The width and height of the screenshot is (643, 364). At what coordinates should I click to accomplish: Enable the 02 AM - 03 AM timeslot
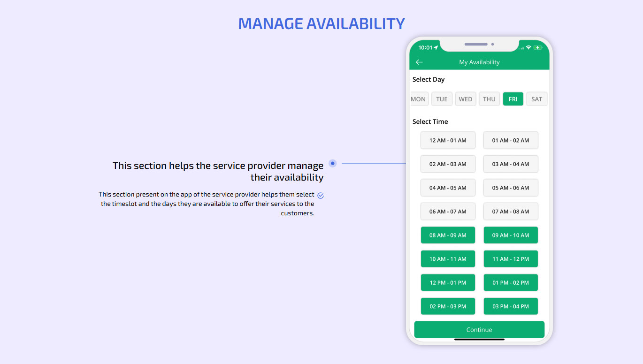[x=448, y=164]
